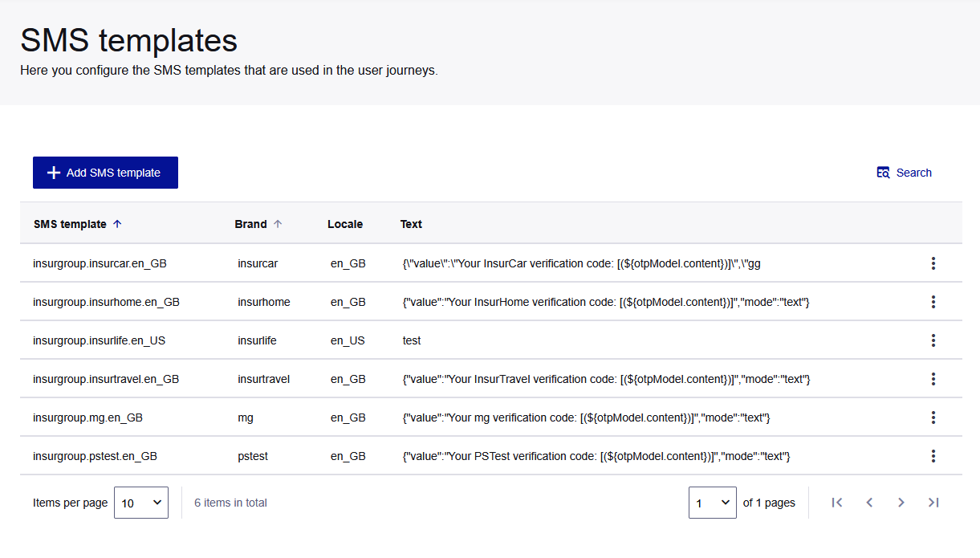Open the Items per page dropdown
This screenshot has height=558, width=980.
[x=141, y=502]
